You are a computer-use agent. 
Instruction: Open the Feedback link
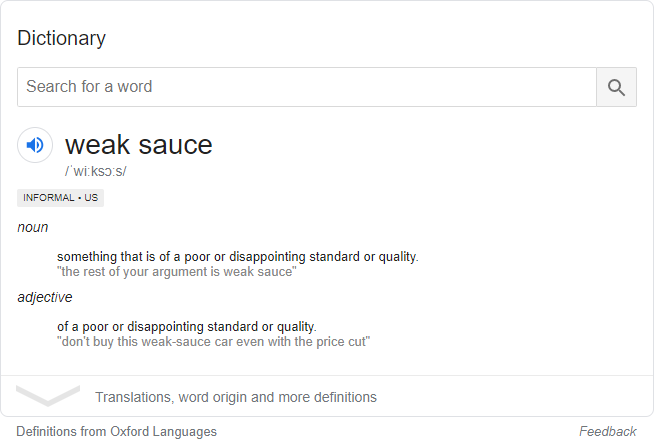pos(607,431)
